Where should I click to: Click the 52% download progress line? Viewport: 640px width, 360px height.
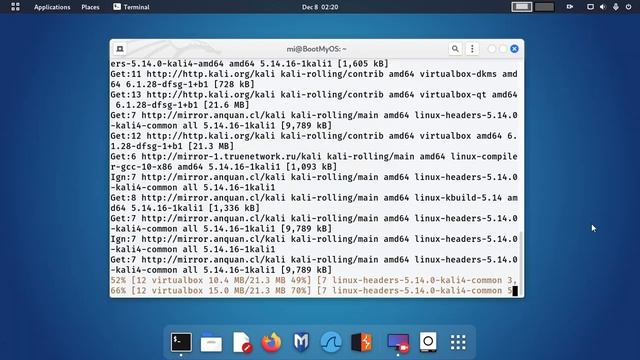pyautogui.click(x=313, y=280)
